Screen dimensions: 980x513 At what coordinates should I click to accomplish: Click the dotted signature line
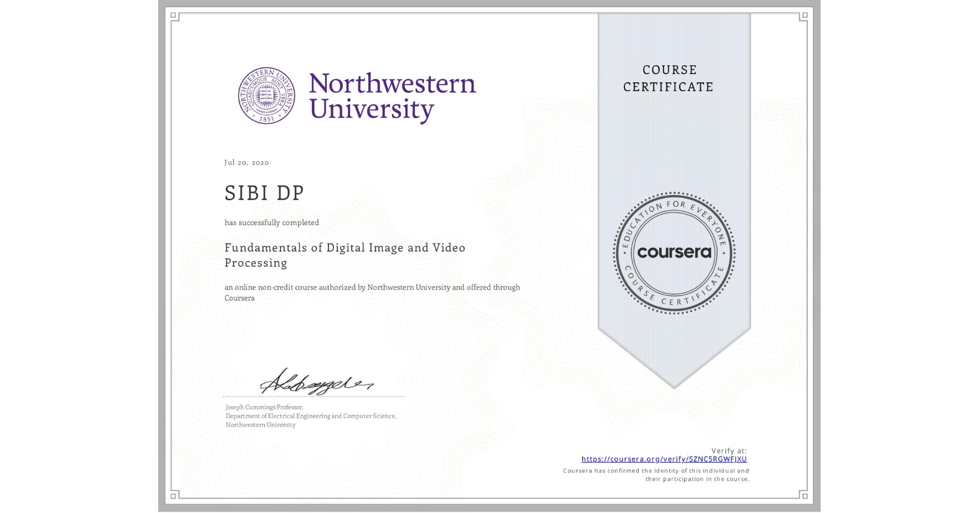point(312,396)
